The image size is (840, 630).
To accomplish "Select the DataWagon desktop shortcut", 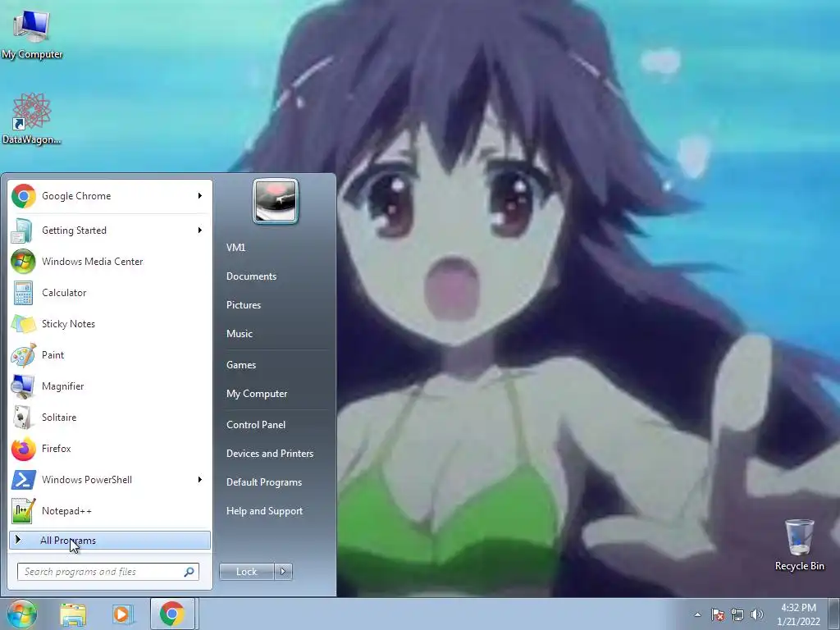I will (x=32, y=119).
